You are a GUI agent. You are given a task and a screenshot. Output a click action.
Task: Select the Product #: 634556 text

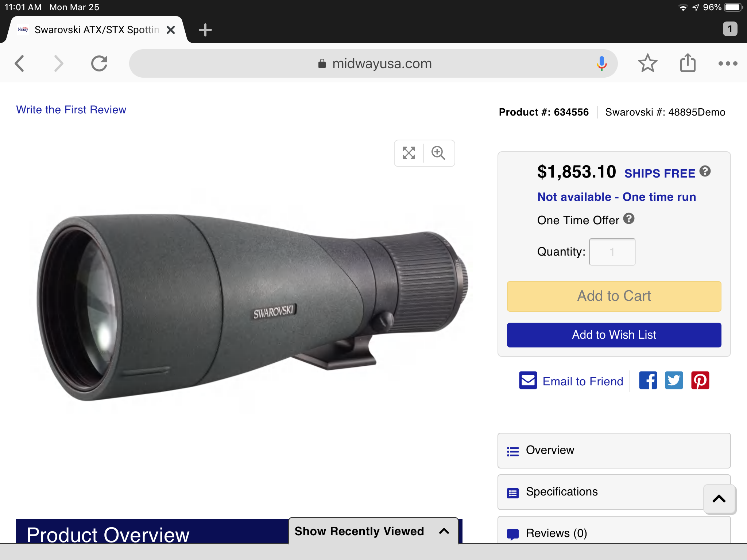coord(543,112)
